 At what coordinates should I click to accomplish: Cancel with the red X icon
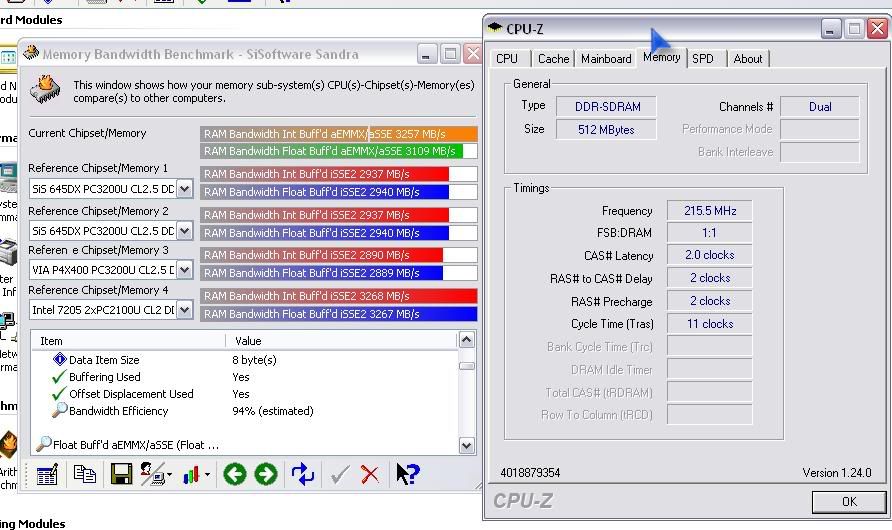point(370,474)
